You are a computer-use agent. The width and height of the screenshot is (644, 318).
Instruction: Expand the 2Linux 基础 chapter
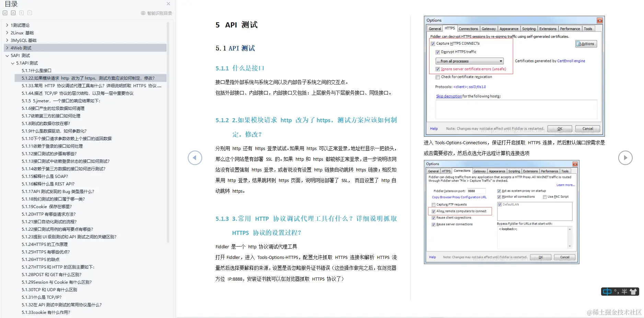[x=7, y=33]
